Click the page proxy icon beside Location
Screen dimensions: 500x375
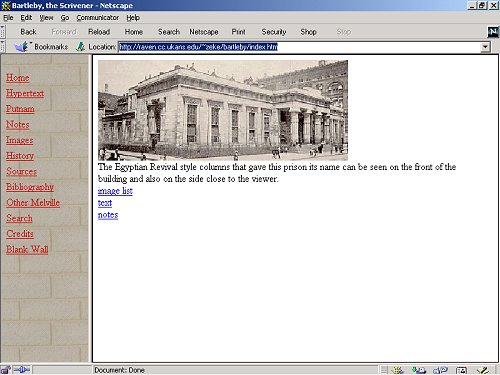pyautogui.click(x=80, y=47)
